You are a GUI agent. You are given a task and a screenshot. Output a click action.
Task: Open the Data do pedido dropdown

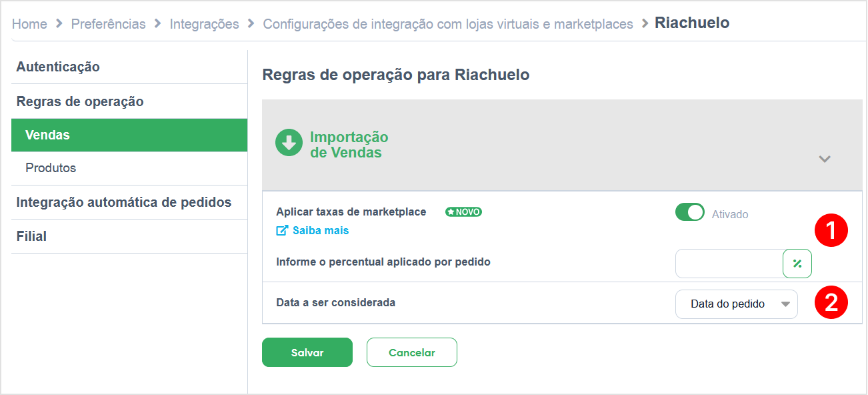(x=737, y=304)
